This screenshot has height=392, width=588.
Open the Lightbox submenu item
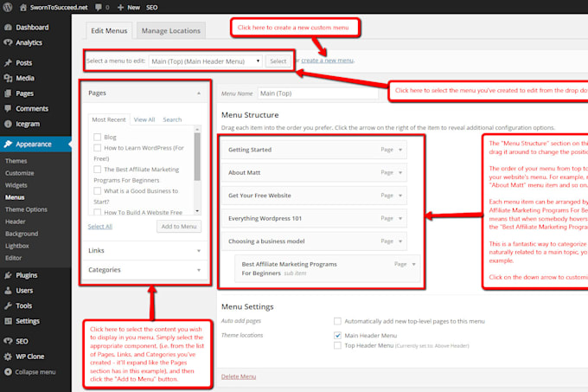17,246
